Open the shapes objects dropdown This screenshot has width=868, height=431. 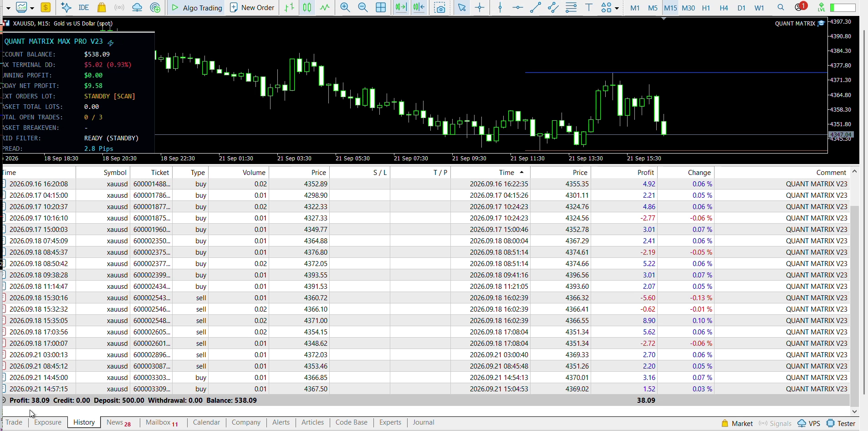pyautogui.click(x=610, y=7)
